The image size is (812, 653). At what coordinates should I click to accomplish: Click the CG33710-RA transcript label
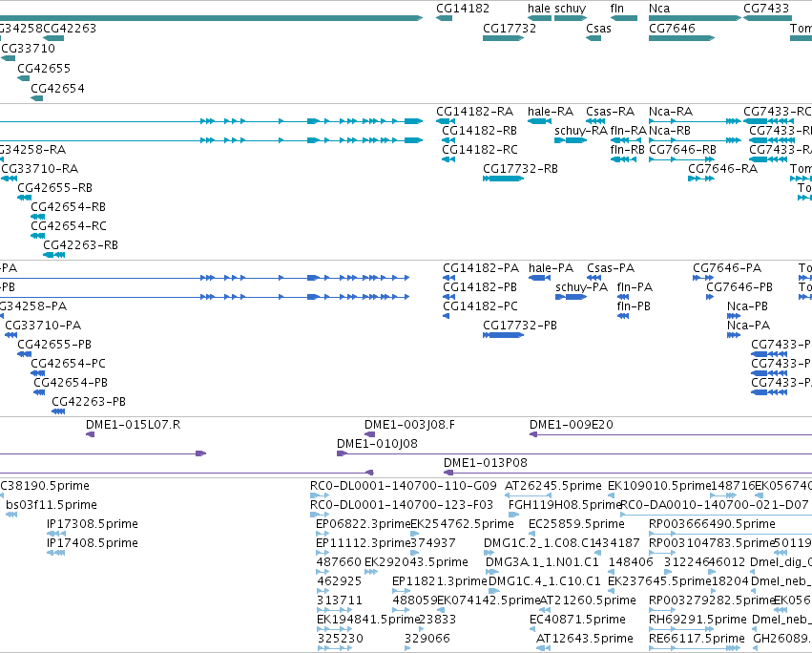[40, 168]
